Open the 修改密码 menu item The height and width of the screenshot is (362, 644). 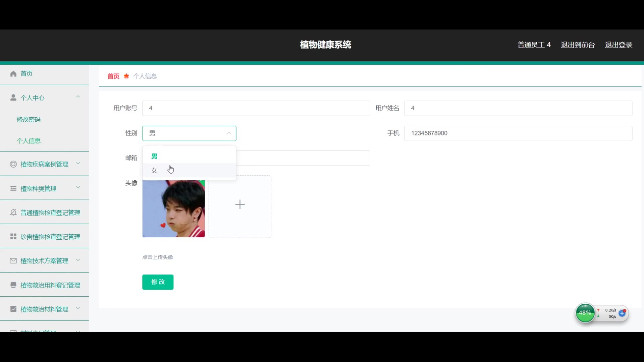29,120
